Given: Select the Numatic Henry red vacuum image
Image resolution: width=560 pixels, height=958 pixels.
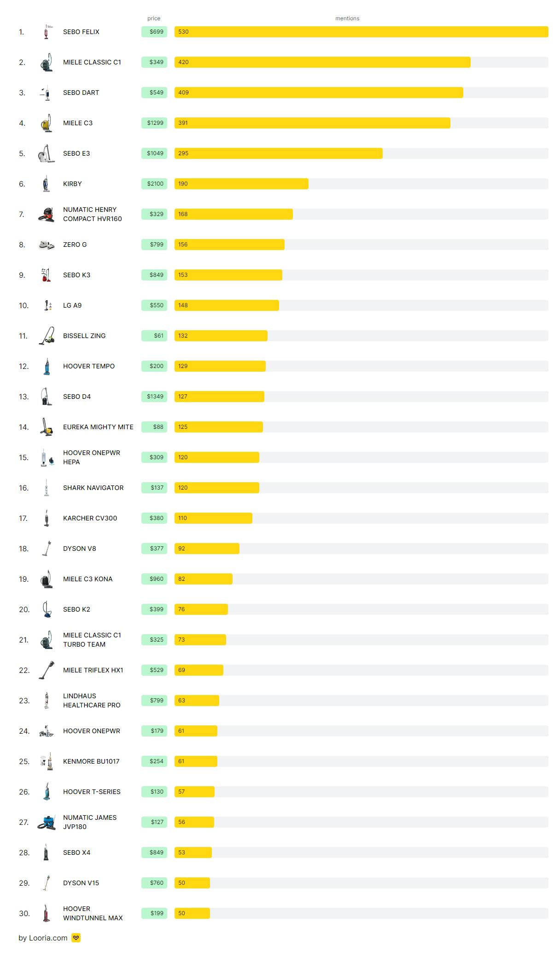Looking at the screenshot, I should (x=46, y=214).
